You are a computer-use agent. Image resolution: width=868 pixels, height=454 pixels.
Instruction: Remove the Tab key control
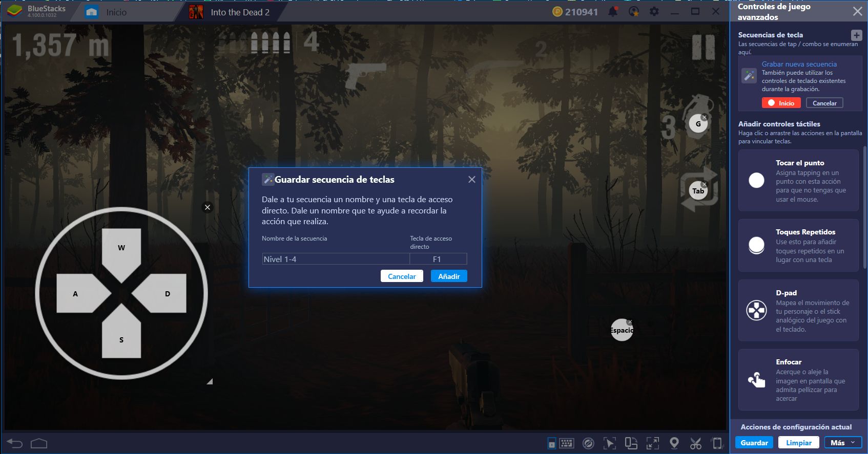[x=705, y=184]
